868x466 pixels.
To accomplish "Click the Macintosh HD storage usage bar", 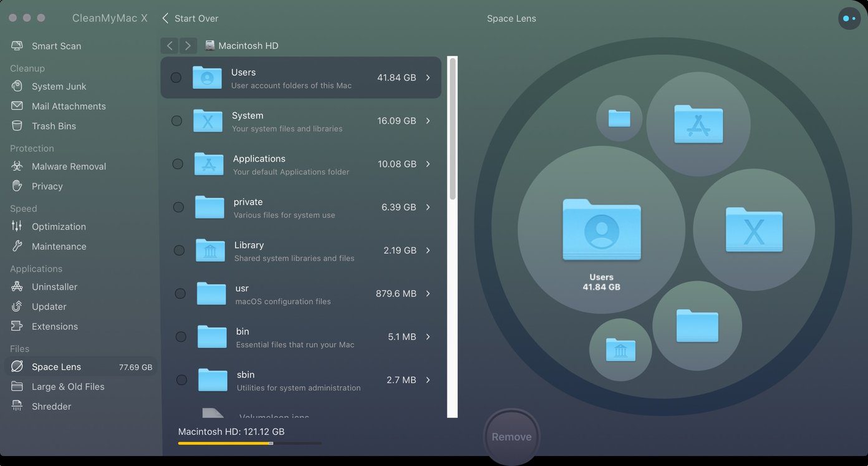I will click(250, 444).
